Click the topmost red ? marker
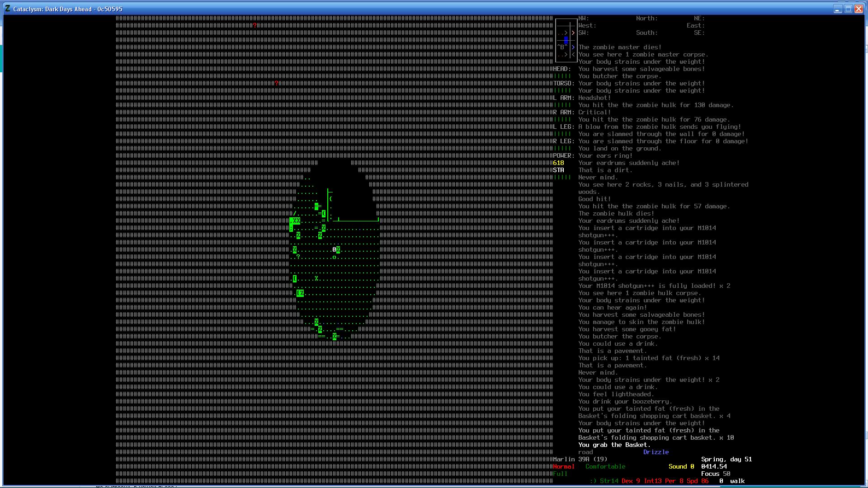 point(255,25)
